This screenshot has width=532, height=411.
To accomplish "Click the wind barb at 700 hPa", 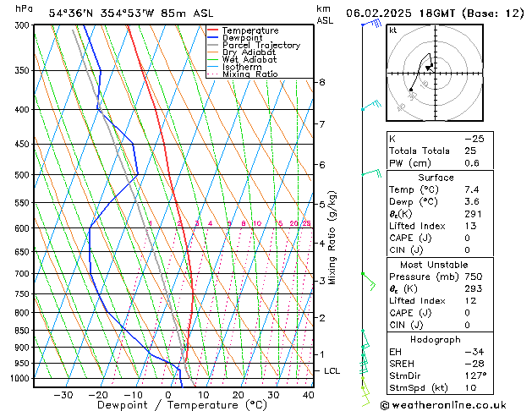I will tap(369, 282).
